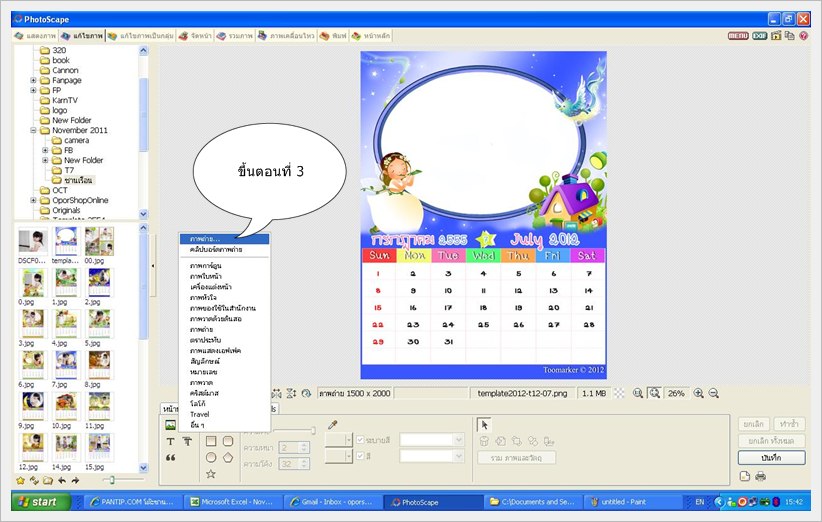This screenshot has height=522, width=822.
Task: Select the DSCF0... thumbnail
Action: tap(33, 245)
